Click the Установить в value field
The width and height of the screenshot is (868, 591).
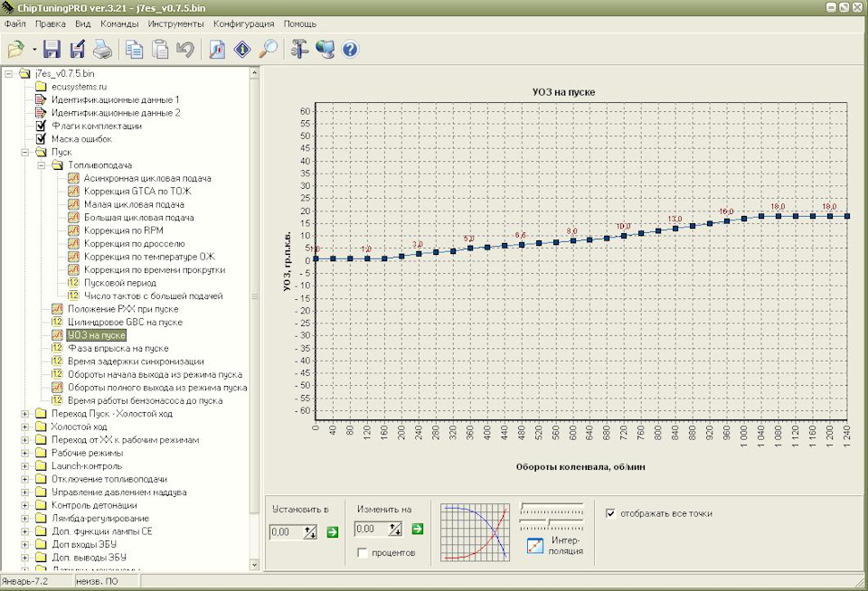click(x=287, y=532)
